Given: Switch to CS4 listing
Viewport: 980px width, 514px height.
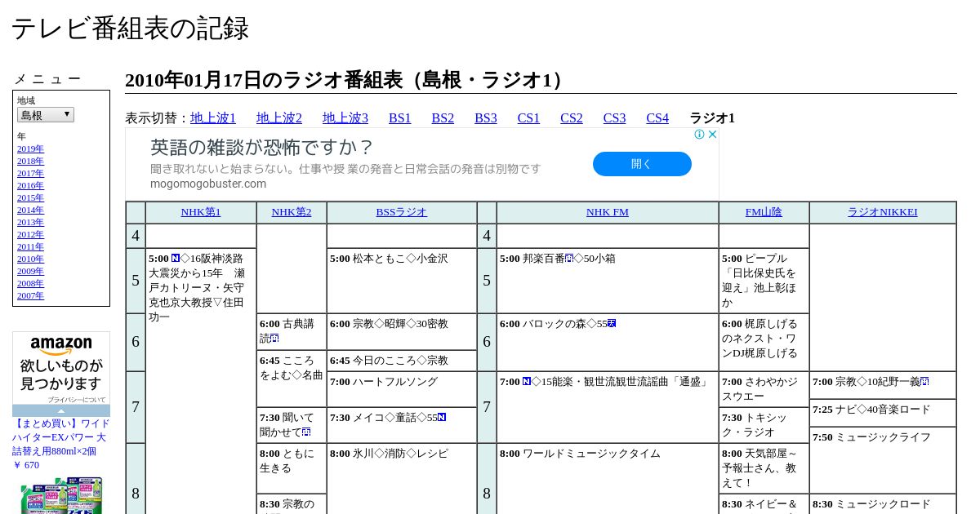Looking at the screenshot, I should point(657,118).
